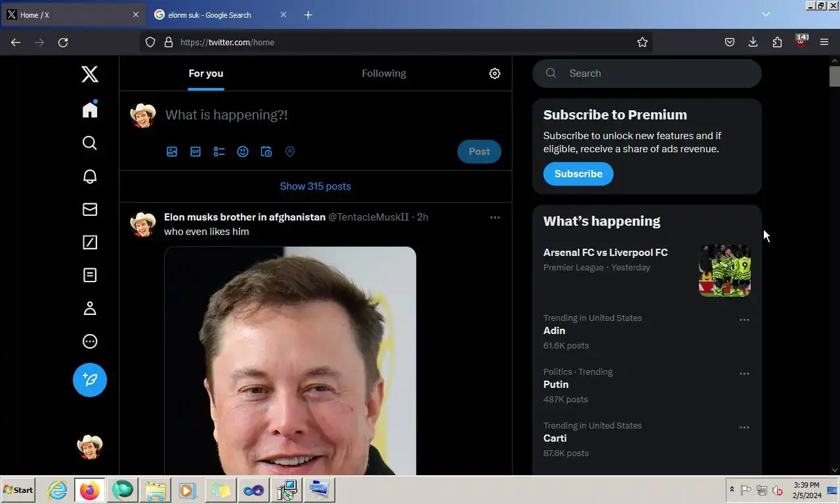Schedule the post with calendar icon
840x504 pixels.
[x=266, y=152]
